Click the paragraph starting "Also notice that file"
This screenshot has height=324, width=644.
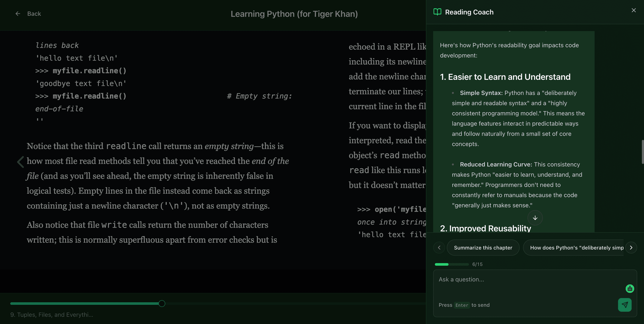pos(152,232)
